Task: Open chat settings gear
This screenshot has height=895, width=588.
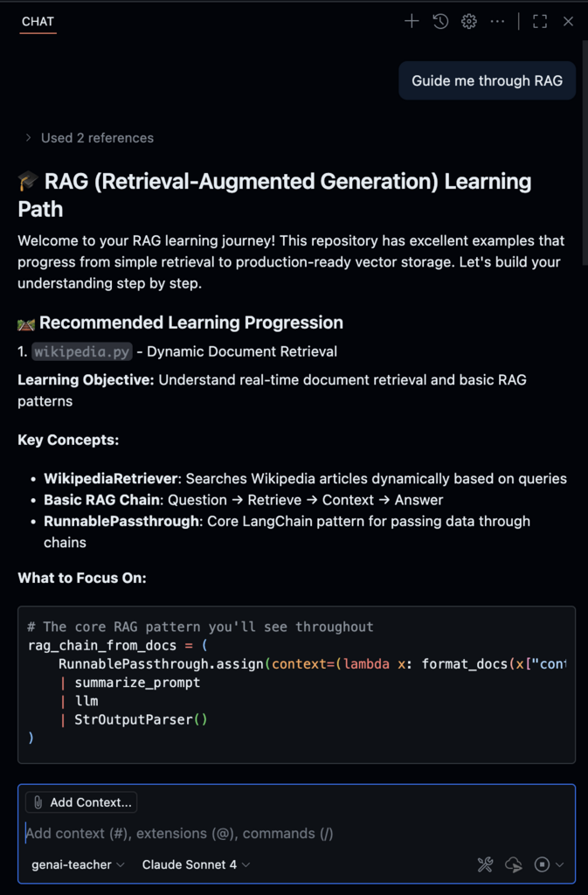Action: coord(469,22)
